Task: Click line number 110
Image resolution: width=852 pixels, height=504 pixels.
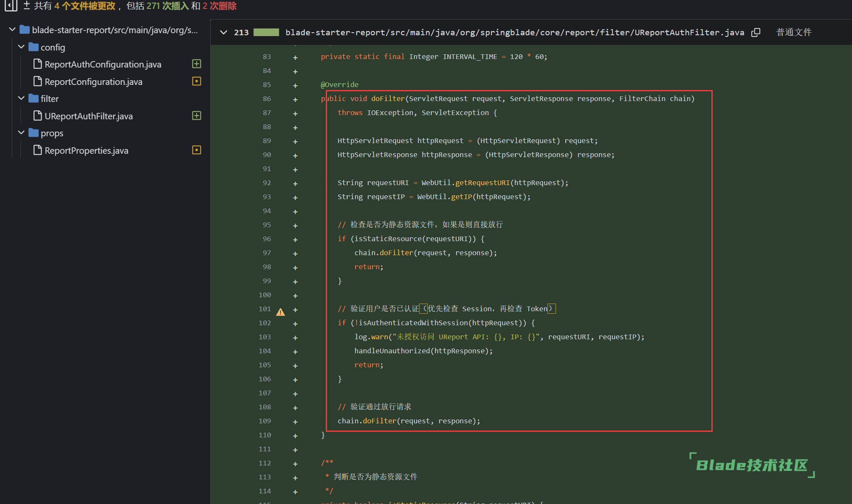Action: [265, 435]
